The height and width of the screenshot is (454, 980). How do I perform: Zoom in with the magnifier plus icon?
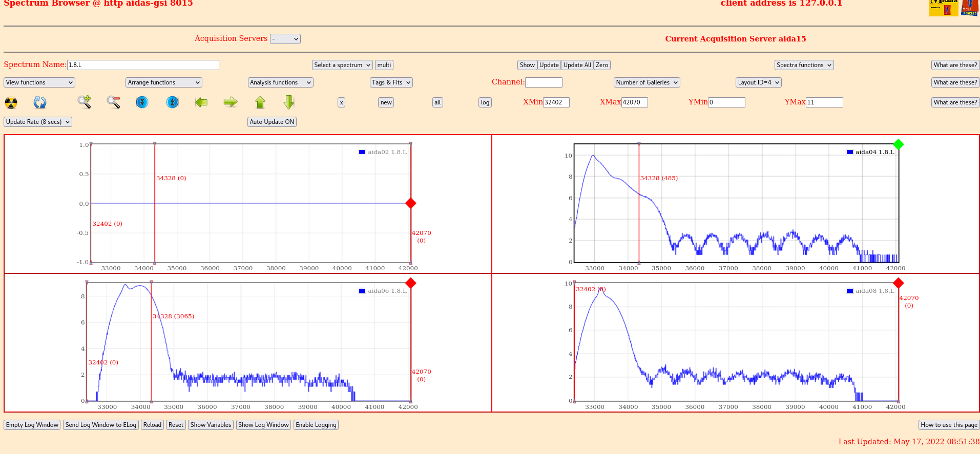coord(85,102)
